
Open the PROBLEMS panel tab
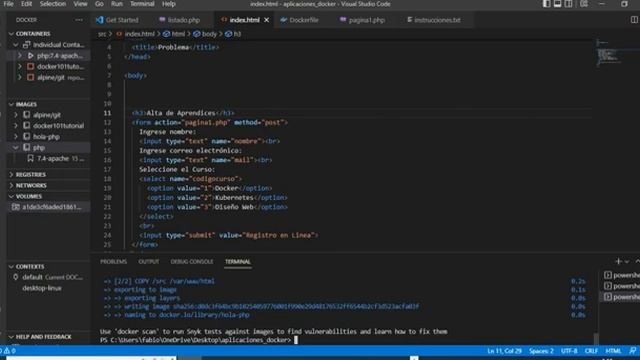(113, 262)
